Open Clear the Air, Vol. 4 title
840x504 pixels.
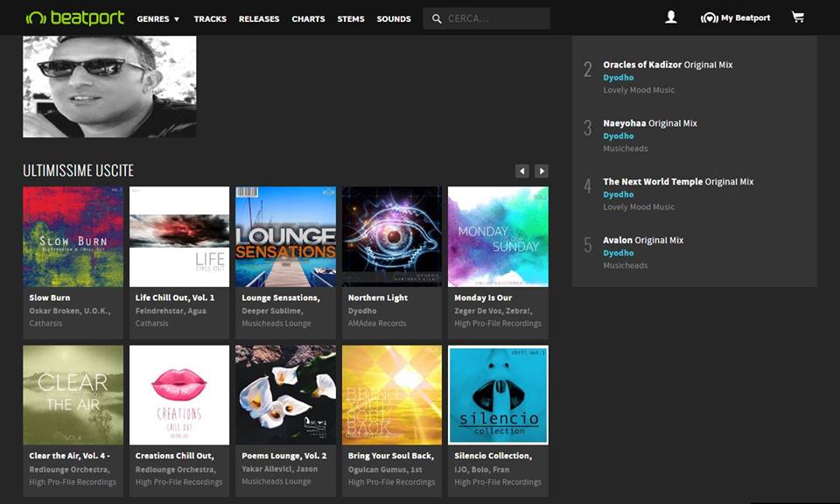pos(70,456)
